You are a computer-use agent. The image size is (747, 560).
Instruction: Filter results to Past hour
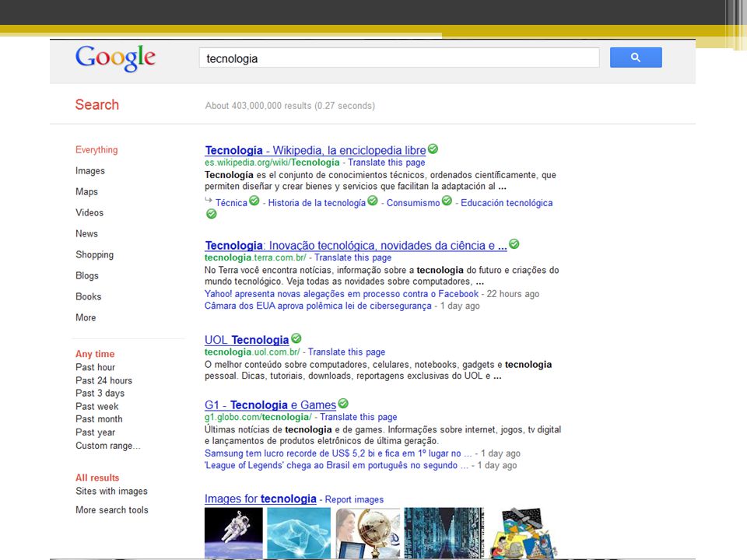[x=95, y=367]
